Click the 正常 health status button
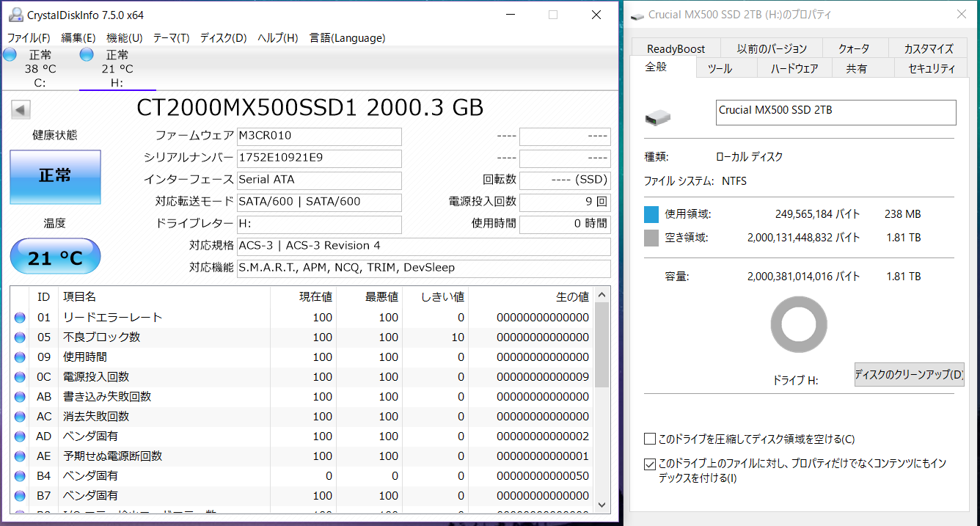Viewport: 980px width, 526px height. tap(55, 177)
